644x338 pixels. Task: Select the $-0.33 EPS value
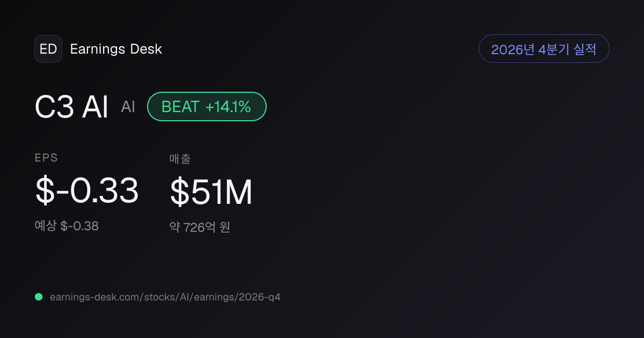click(87, 191)
